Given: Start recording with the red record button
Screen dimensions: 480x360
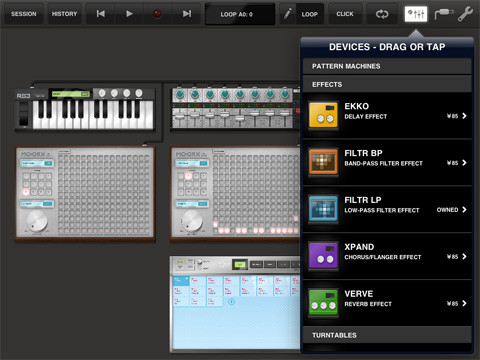Looking at the screenshot, I should pyautogui.click(x=157, y=14).
